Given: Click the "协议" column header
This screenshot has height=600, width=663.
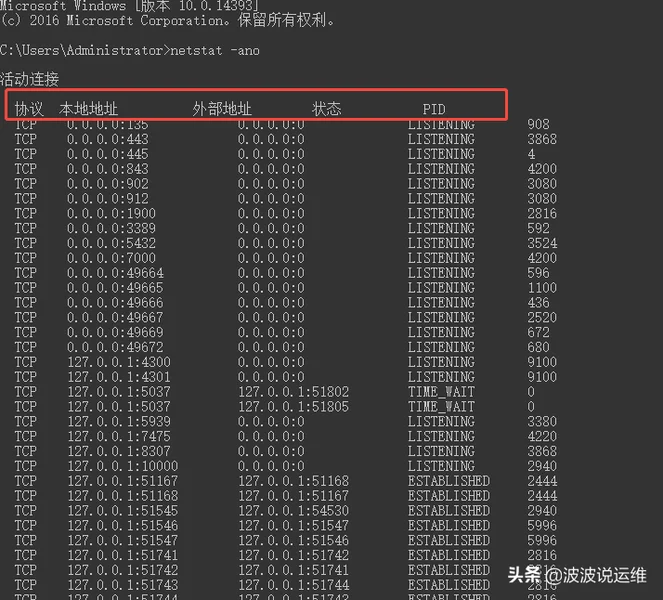Looking at the screenshot, I should pyautogui.click(x=29, y=109).
